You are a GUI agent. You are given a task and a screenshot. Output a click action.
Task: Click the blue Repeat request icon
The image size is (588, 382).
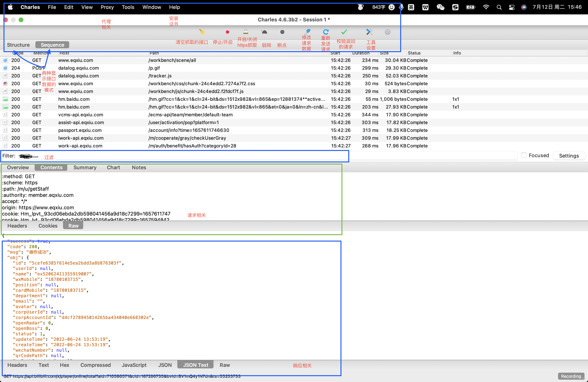click(326, 32)
